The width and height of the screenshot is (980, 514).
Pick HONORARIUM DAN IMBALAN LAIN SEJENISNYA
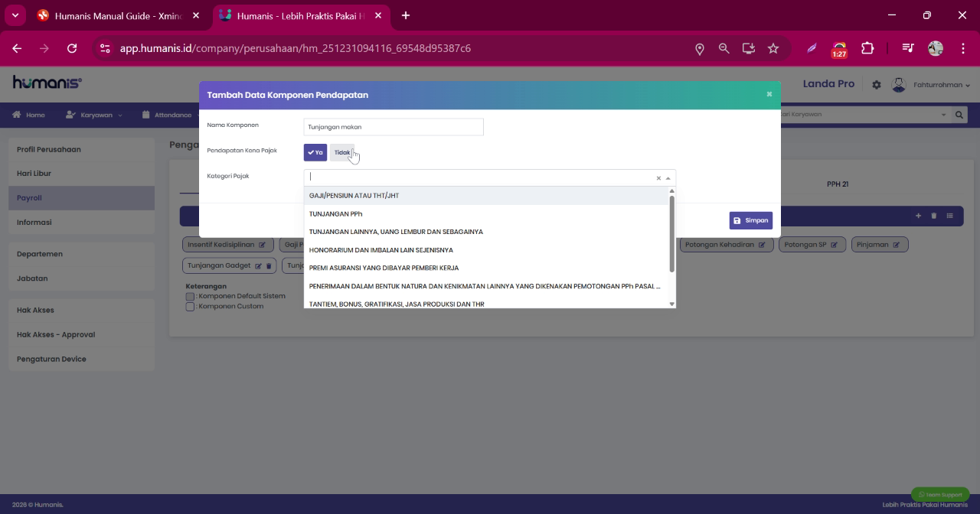(486, 250)
